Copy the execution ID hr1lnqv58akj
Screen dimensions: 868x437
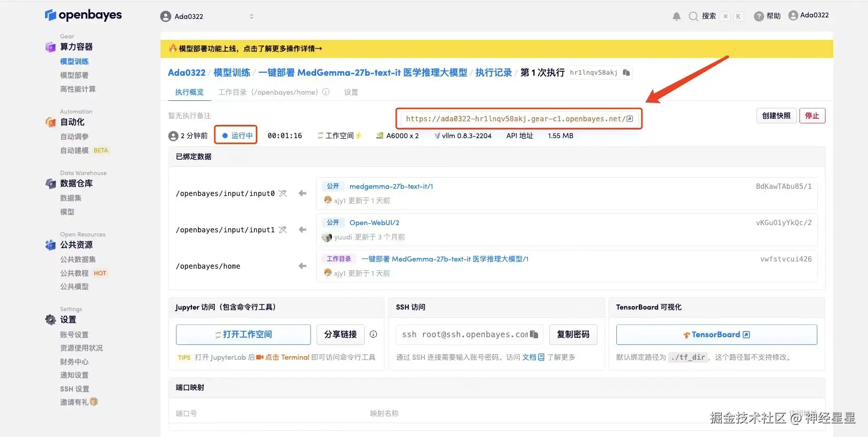tap(626, 73)
